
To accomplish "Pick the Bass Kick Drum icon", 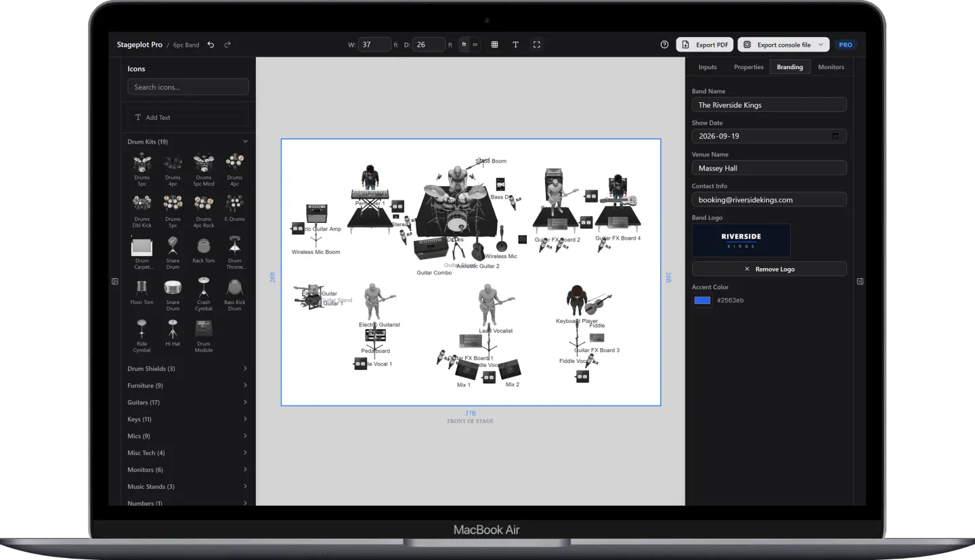I will click(x=234, y=295).
